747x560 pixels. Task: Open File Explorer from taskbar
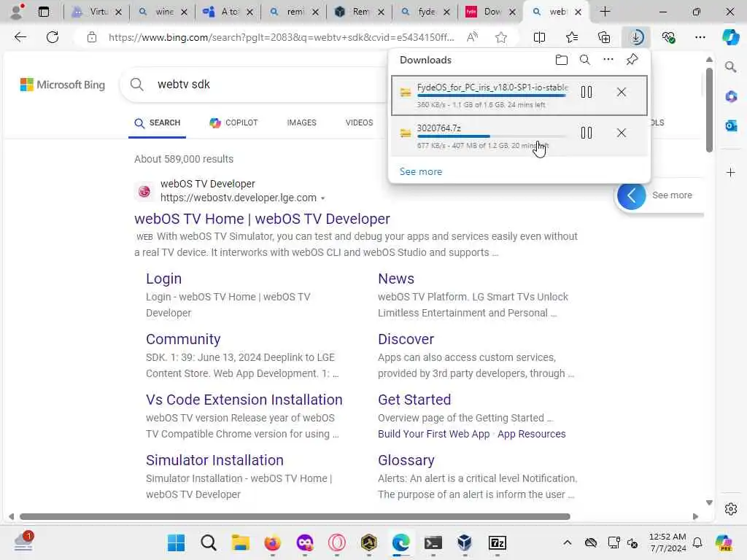pos(240,542)
